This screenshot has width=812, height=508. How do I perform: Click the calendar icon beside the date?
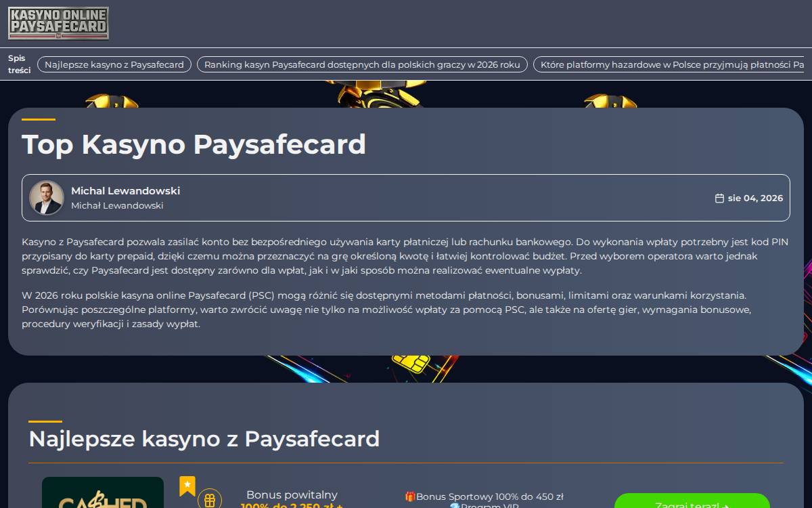[719, 198]
